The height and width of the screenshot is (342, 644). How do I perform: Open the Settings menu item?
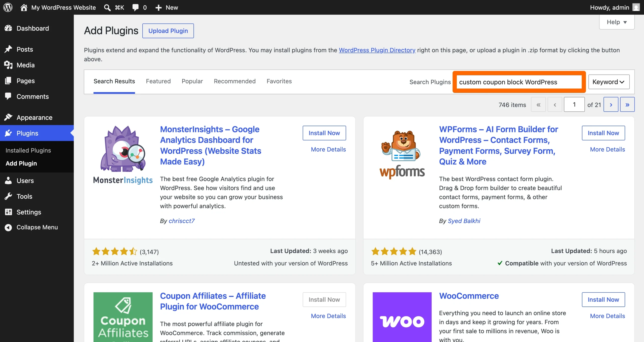pyautogui.click(x=37, y=212)
